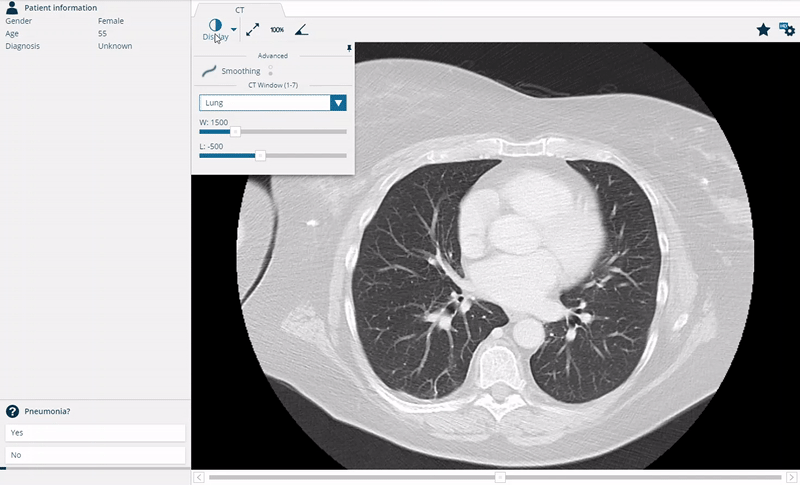Click the L: -500 level label
Image resolution: width=800 pixels, height=485 pixels.
click(x=211, y=146)
